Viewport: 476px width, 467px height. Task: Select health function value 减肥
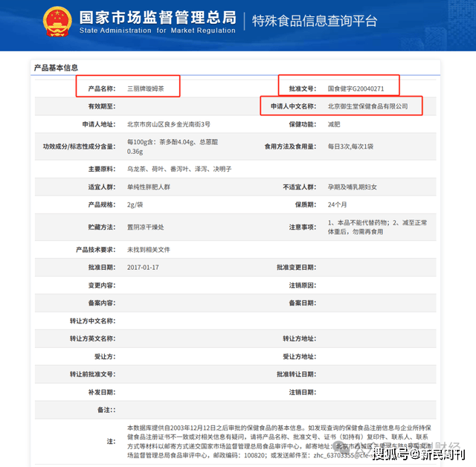point(334,124)
